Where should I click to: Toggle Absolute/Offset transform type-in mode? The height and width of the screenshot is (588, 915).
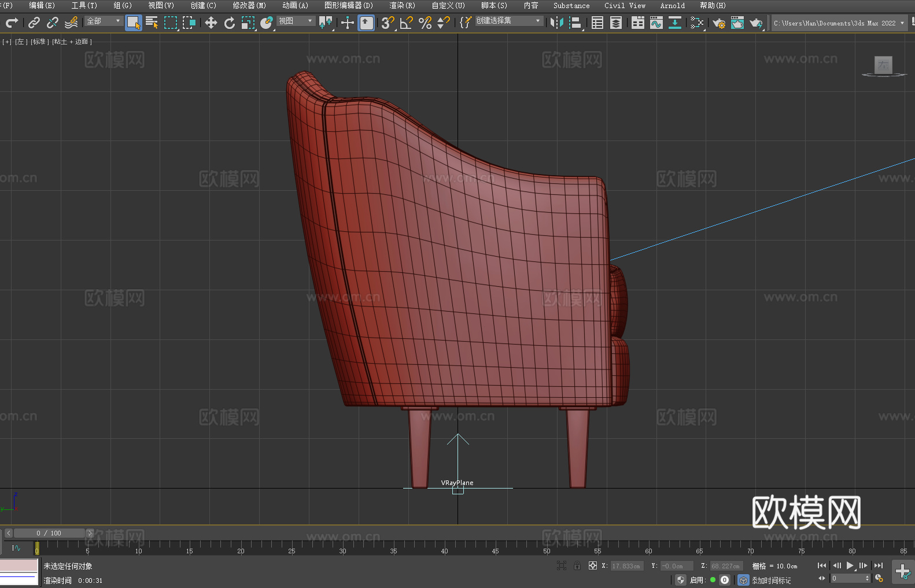(x=593, y=565)
